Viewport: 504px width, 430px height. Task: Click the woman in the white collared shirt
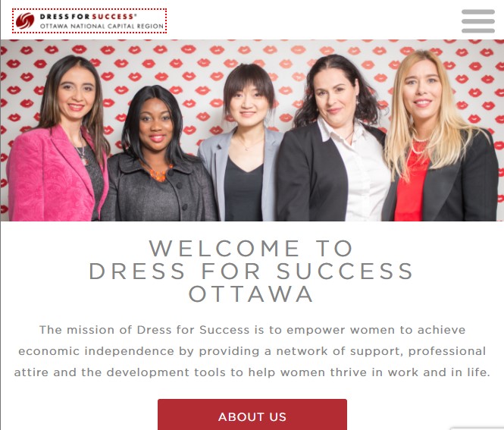click(x=334, y=138)
